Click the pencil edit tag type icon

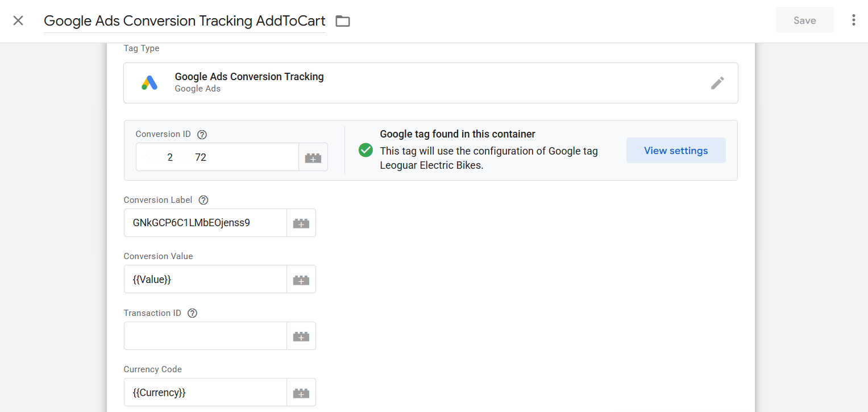[717, 83]
